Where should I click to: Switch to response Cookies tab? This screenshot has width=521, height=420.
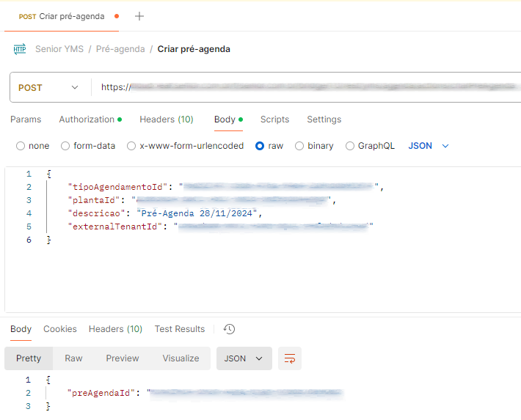pyautogui.click(x=60, y=329)
